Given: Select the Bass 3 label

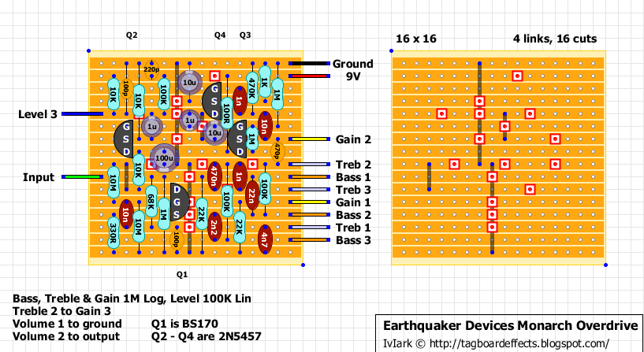Looking at the screenshot, I should tap(353, 240).
